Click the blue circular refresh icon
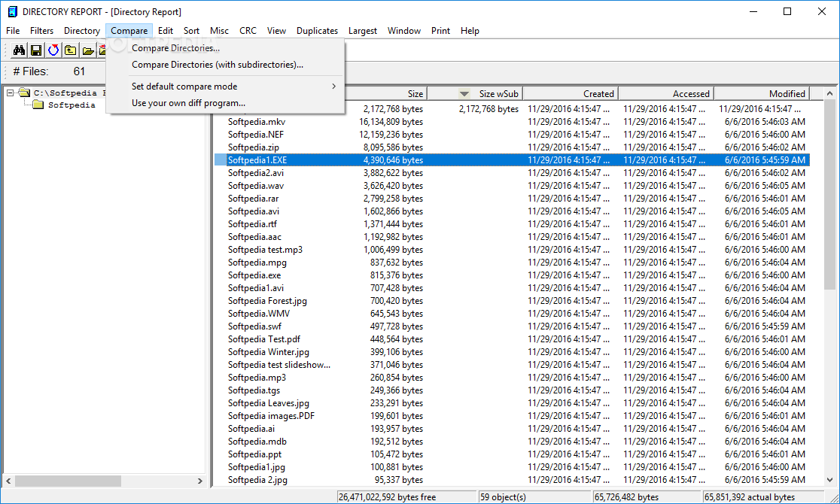 [53, 50]
